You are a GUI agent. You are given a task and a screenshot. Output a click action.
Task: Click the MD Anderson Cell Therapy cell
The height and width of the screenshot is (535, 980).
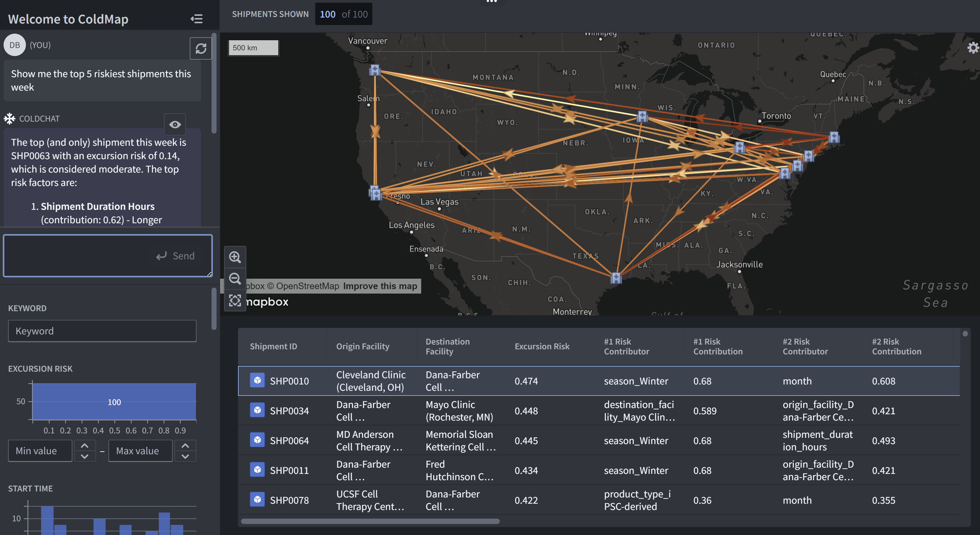coord(369,441)
